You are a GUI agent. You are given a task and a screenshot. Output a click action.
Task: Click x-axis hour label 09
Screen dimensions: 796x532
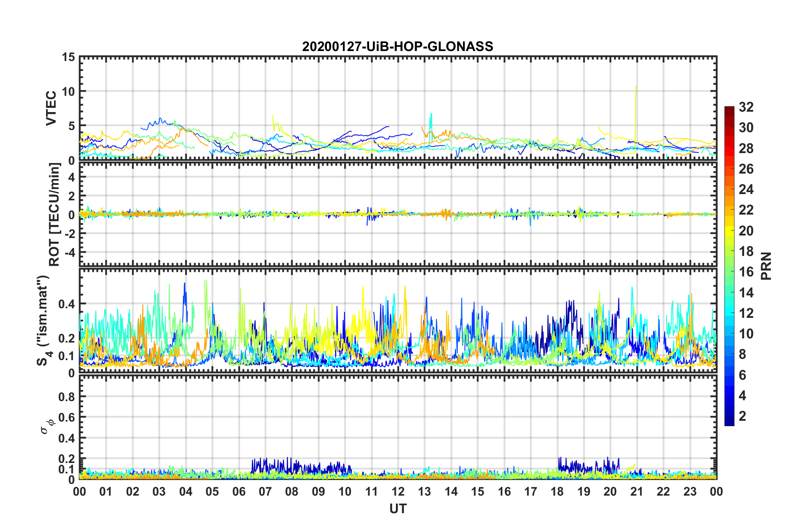(x=318, y=491)
